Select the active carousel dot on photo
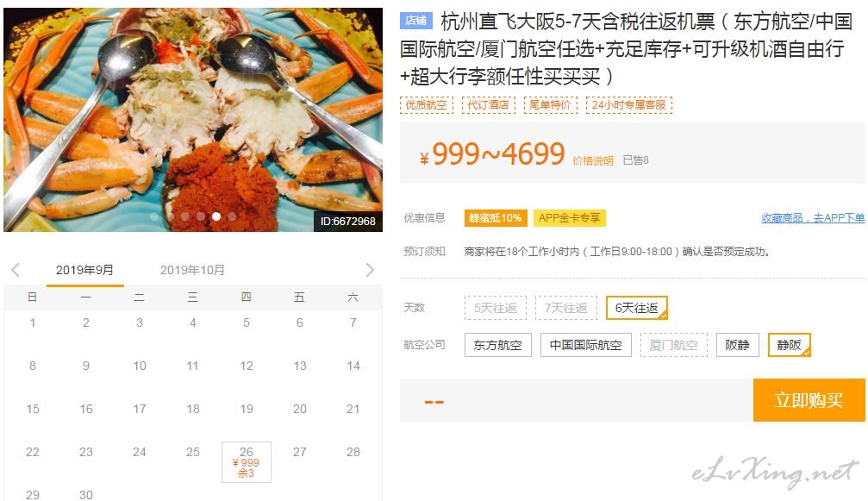The image size is (868, 501). 216,216
